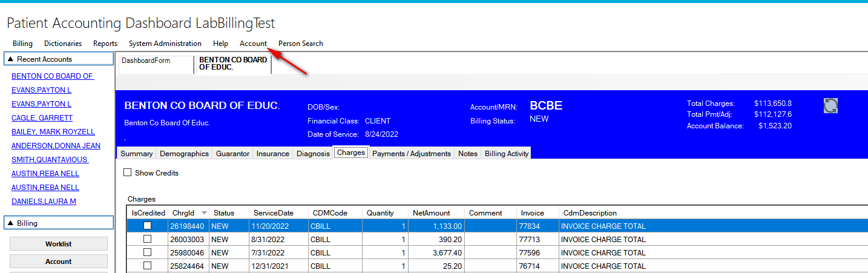Image resolution: width=868 pixels, height=273 pixels.
Task: Open the System Administration menu
Action: point(165,44)
